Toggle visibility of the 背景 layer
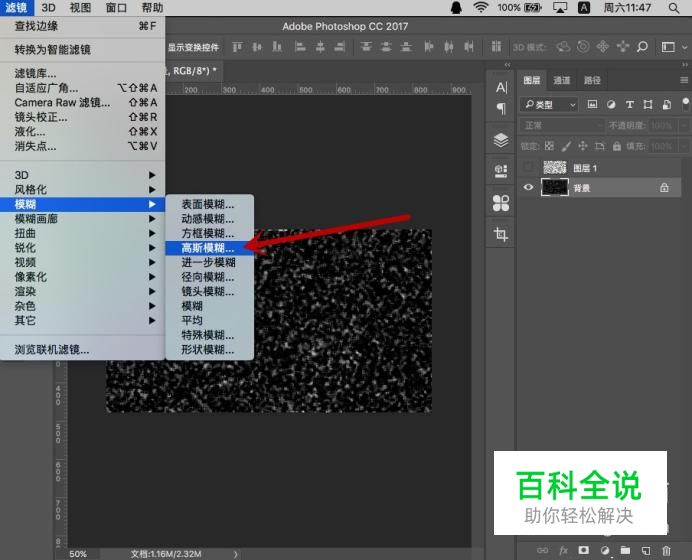 coord(528,188)
